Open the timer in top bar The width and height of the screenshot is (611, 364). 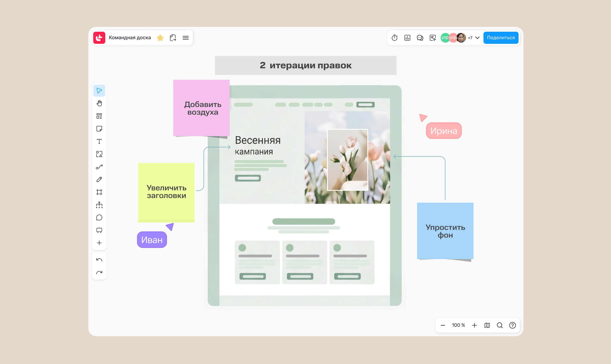pos(394,38)
